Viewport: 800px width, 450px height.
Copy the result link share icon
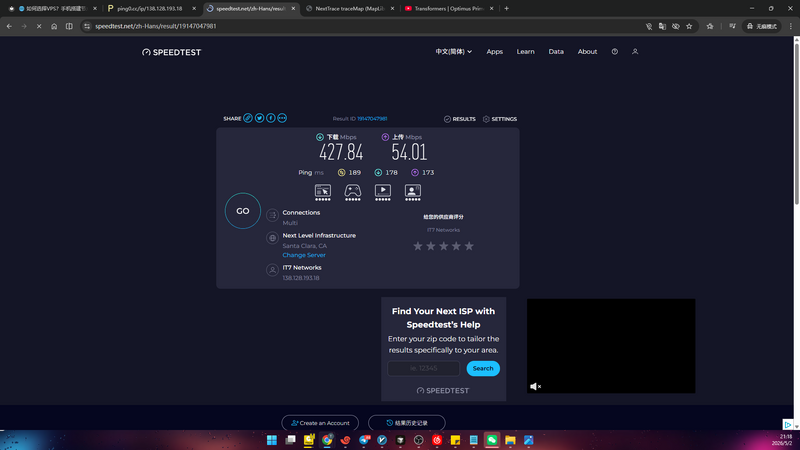(247, 118)
